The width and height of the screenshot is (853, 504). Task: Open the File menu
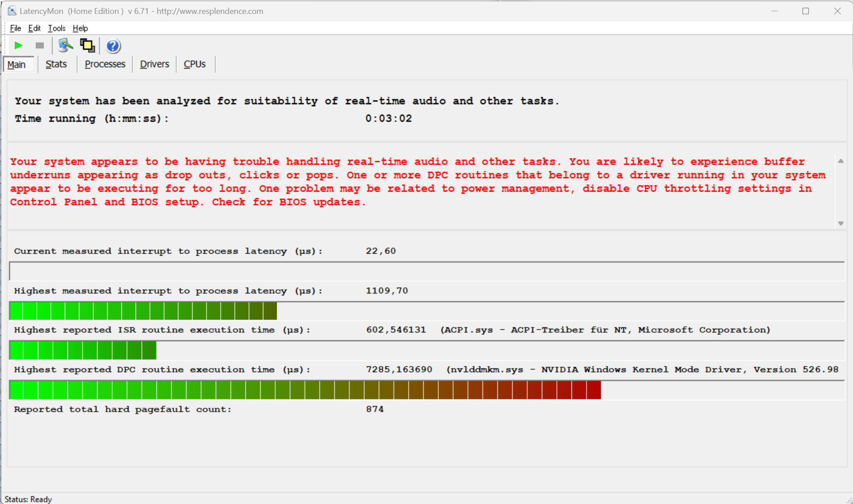pos(15,28)
